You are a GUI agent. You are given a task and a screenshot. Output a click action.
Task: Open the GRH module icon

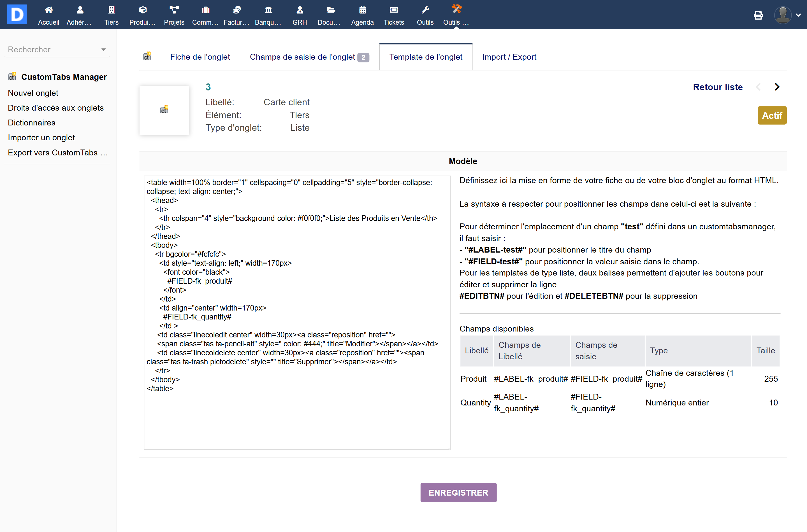pos(300,10)
